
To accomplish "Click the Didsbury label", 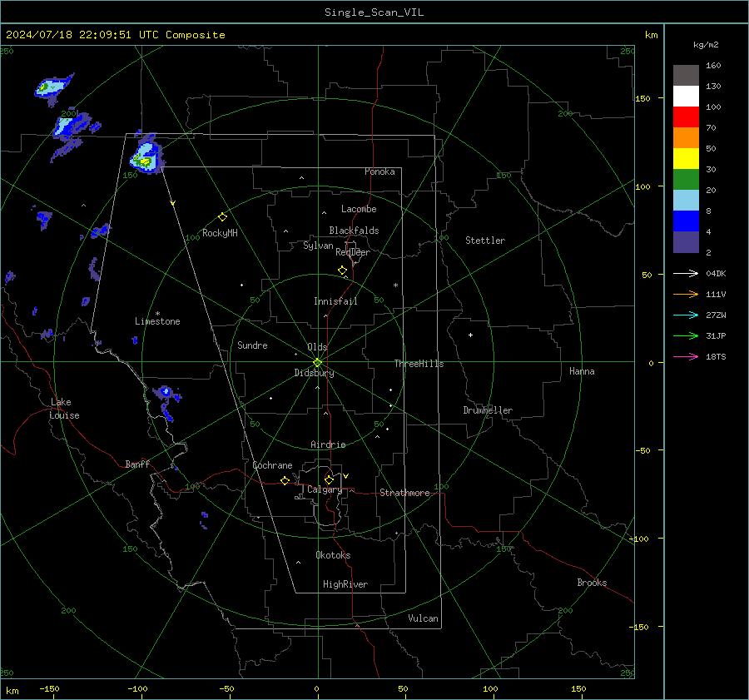I will (x=315, y=373).
